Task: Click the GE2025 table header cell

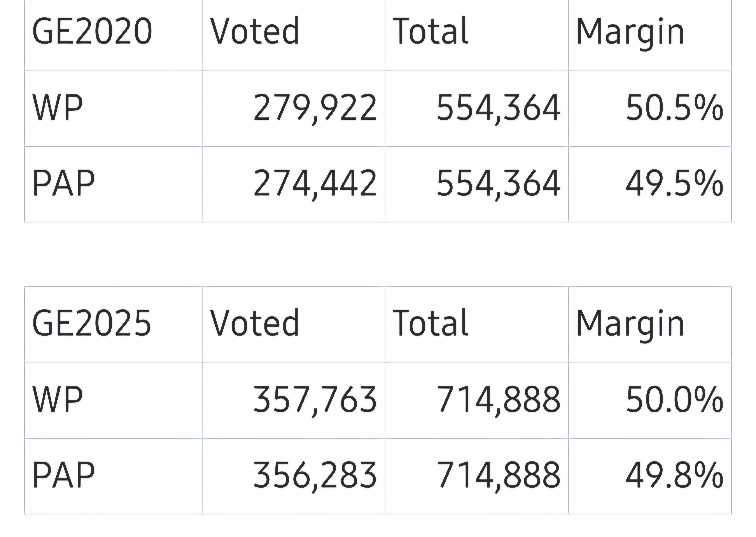Action: coord(92,323)
